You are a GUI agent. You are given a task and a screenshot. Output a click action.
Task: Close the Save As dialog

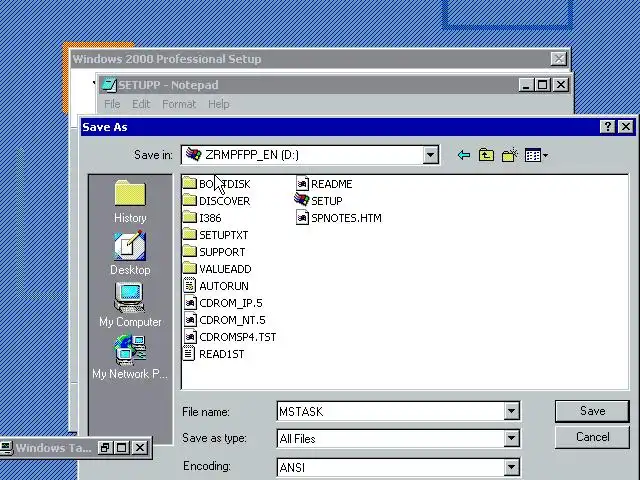pos(626,127)
